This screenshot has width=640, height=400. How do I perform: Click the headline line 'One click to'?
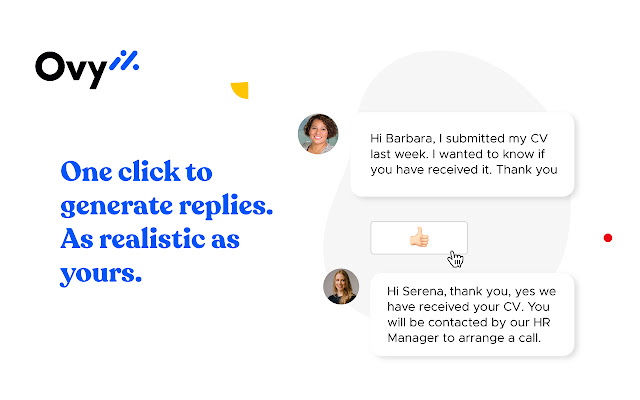[136, 171]
